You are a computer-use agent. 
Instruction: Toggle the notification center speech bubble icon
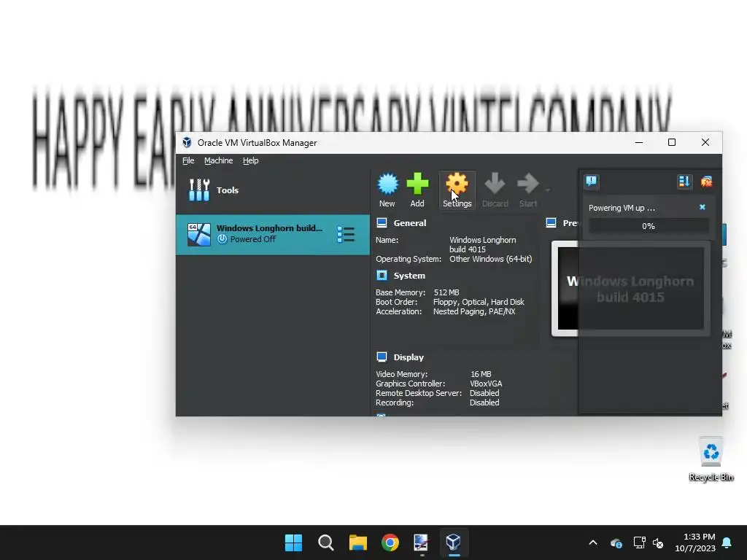(x=591, y=182)
